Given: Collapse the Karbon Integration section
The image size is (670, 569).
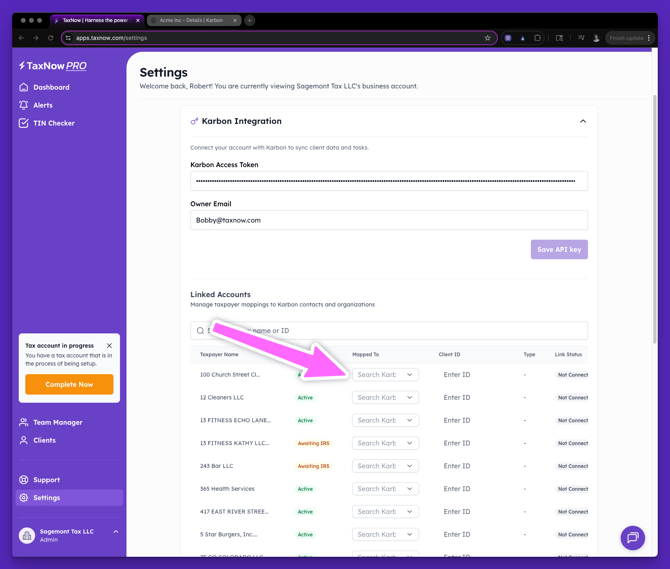Looking at the screenshot, I should (x=583, y=121).
